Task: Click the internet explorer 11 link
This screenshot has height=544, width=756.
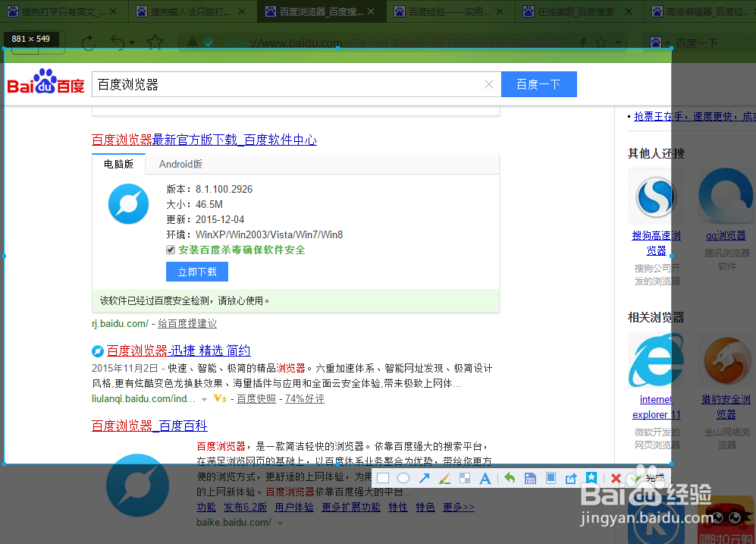Action: (656, 407)
